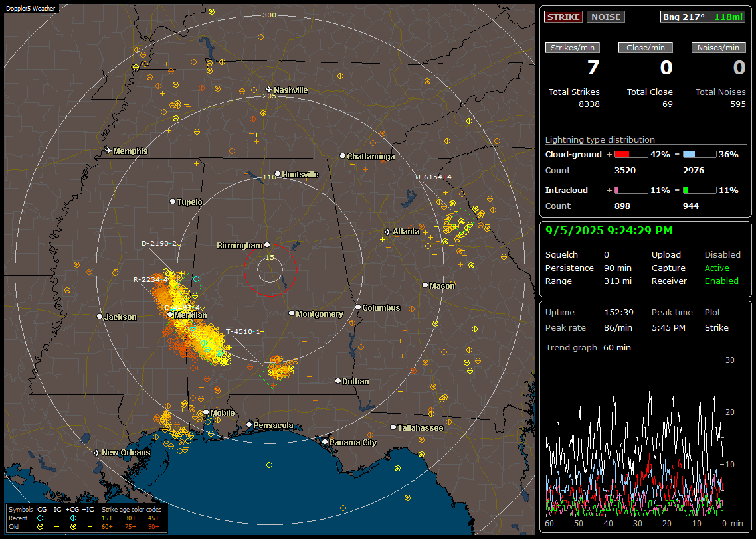Click the Peak rate value 86/min
This screenshot has width=756, height=539.
(x=618, y=328)
